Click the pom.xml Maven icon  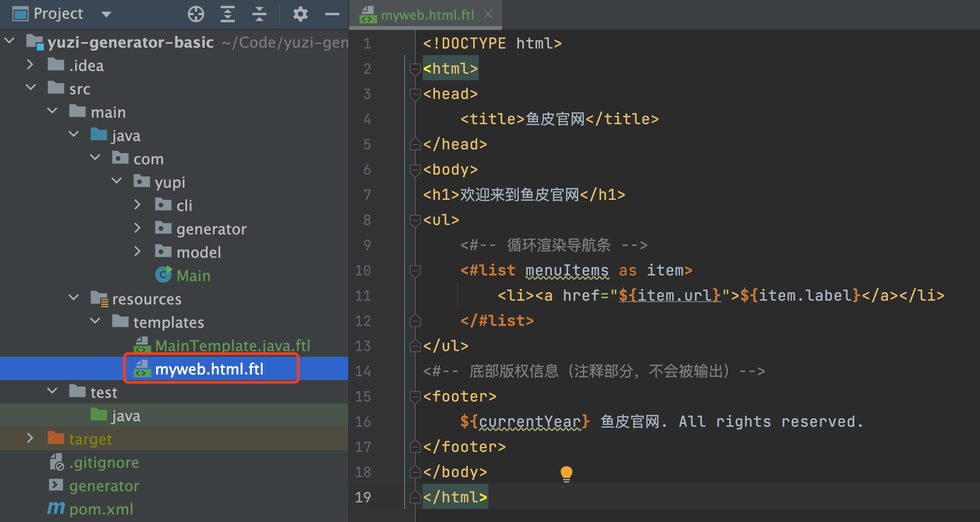point(56,508)
